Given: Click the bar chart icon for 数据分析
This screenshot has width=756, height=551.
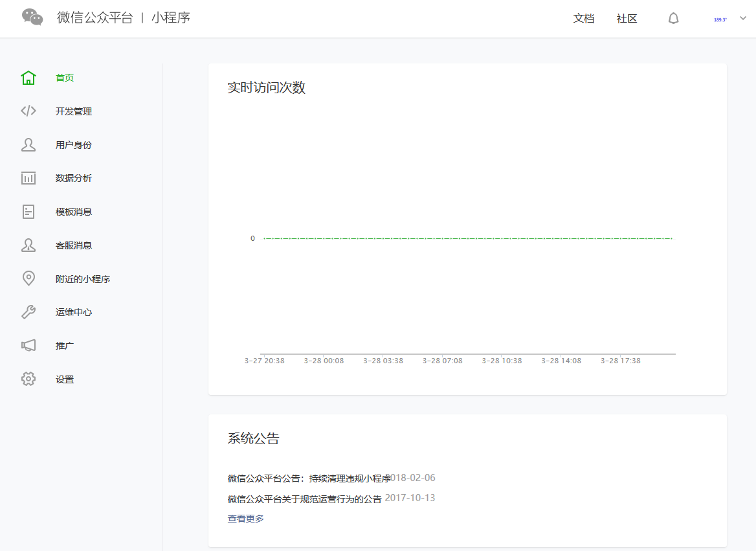Looking at the screenshot, I should pyautogui.click(x=28, y=178).
